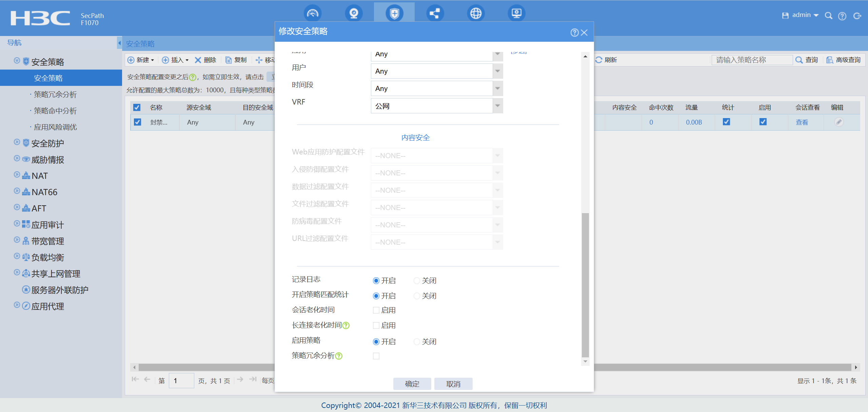
Task: Click the dashboard gauge icon in top navigation
Action: [x=312, y=14]
